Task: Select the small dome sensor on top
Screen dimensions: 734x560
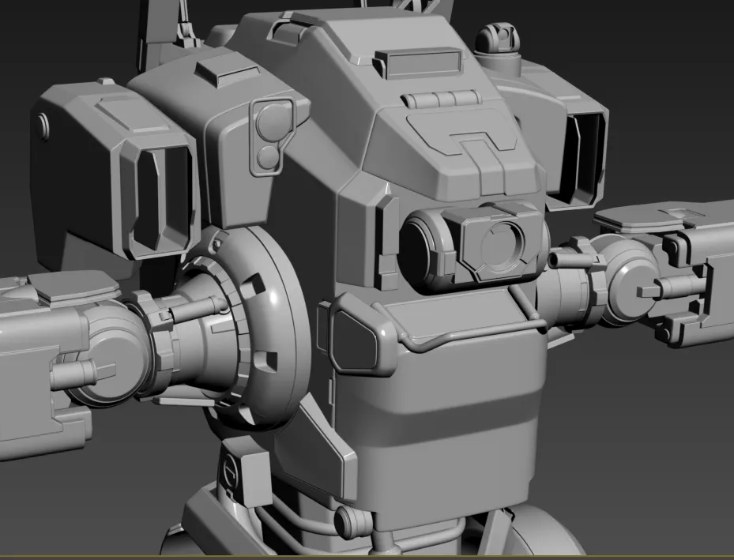Action: pos(498,39)
